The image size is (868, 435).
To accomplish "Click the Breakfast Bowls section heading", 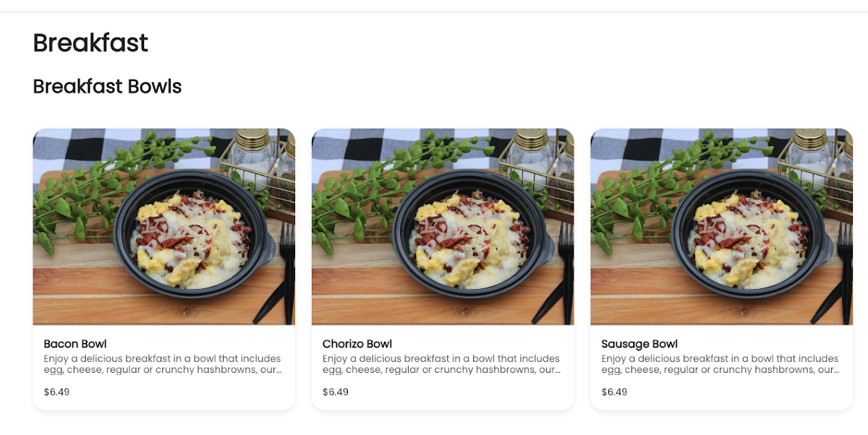I will (x=107, y=87).
